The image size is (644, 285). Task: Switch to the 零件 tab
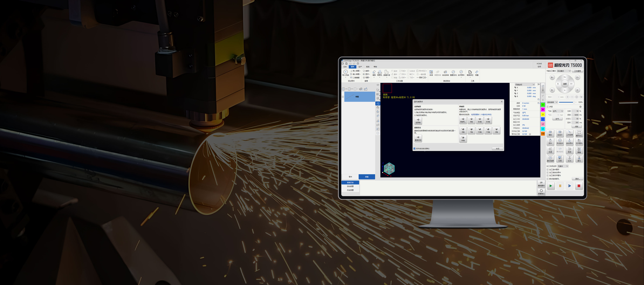[350, 177]
